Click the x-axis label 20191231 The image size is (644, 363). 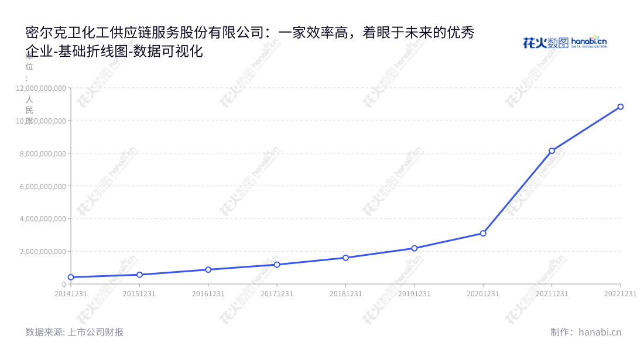[415, 293]
